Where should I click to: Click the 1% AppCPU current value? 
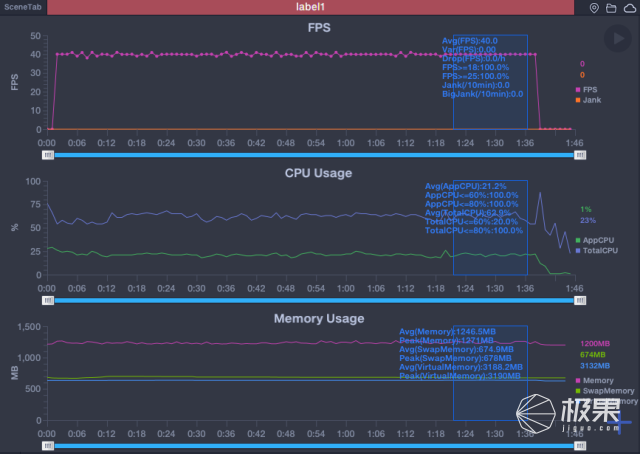(x=586, y=209)
